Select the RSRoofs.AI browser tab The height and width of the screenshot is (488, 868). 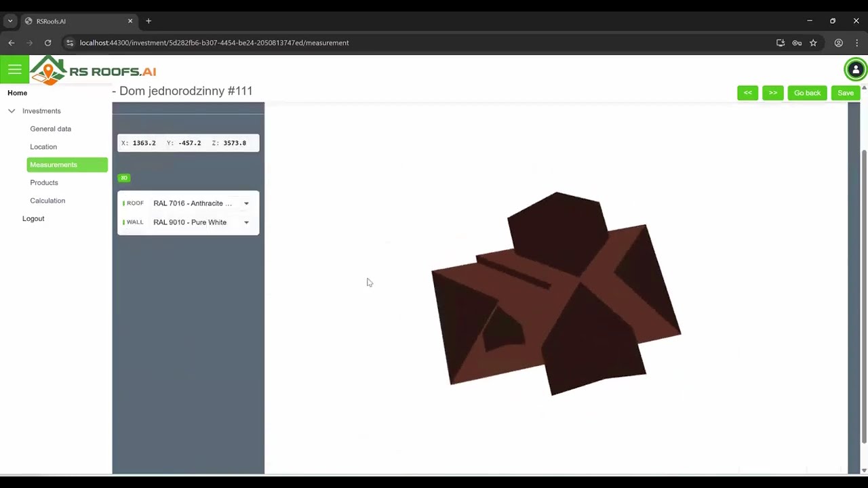click(x=79, y=21)
